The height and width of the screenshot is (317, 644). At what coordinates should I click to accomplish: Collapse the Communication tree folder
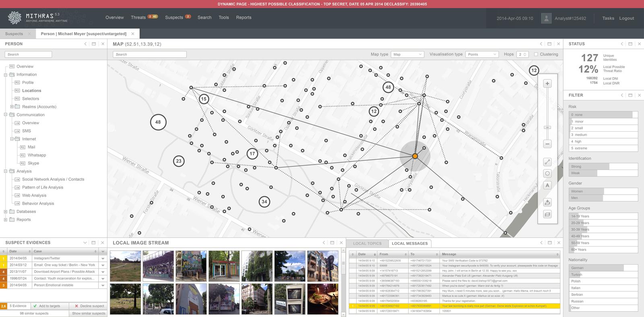(x=6, y=115)
